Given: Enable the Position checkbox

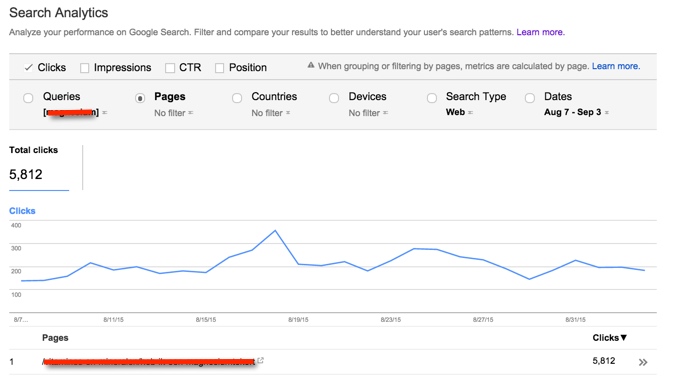Looking at the screenshot, I should [x=219, y=68].
